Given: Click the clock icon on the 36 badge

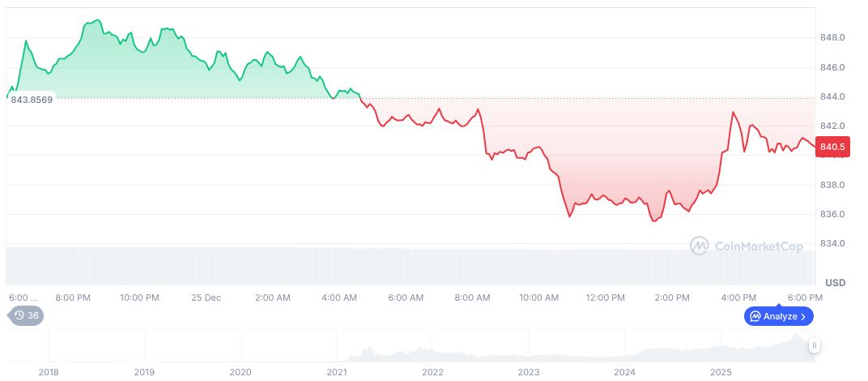Looking at the screenshot, I should (19, 315).
